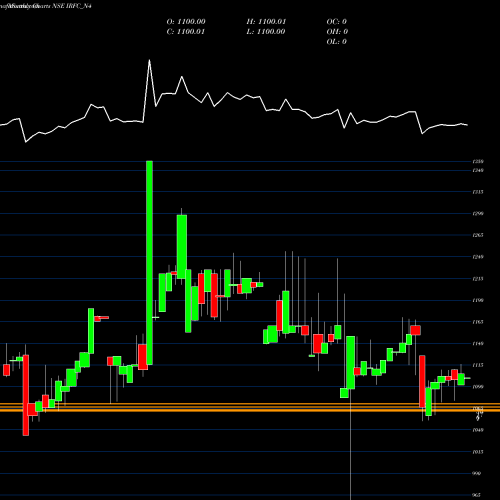This screenshot has width=500, height=500.
Task: Click the close value C: 1100.01
Action: click(186, 32)
